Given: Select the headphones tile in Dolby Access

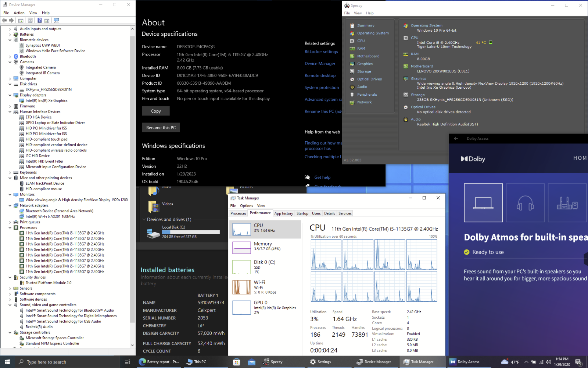Looking at the screenshot, I should coord(525,203).
